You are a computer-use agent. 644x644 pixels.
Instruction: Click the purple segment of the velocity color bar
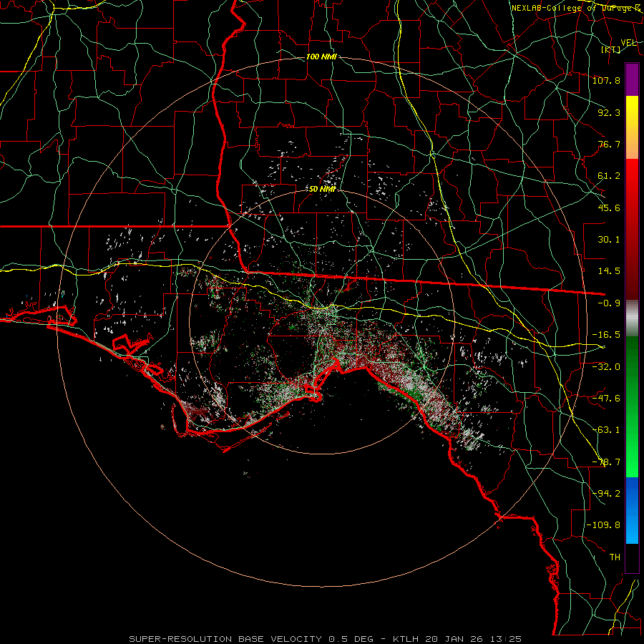(632, 79)
